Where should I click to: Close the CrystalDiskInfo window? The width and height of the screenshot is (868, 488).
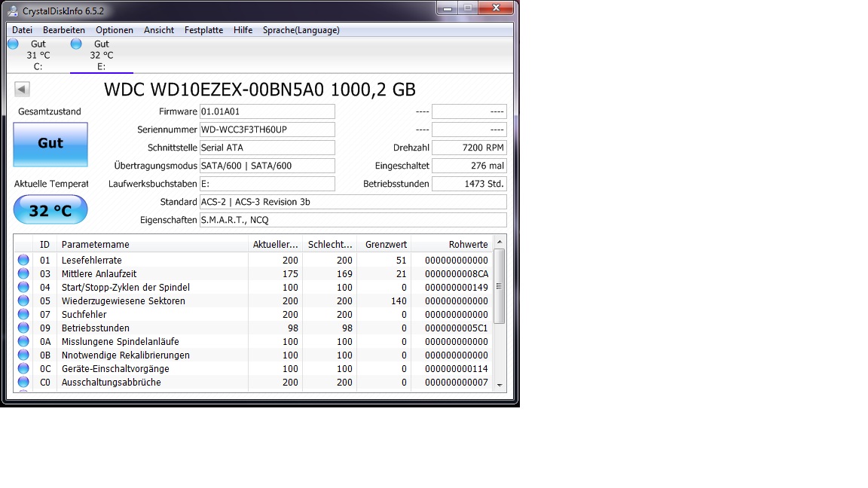(x=497, y=8)
